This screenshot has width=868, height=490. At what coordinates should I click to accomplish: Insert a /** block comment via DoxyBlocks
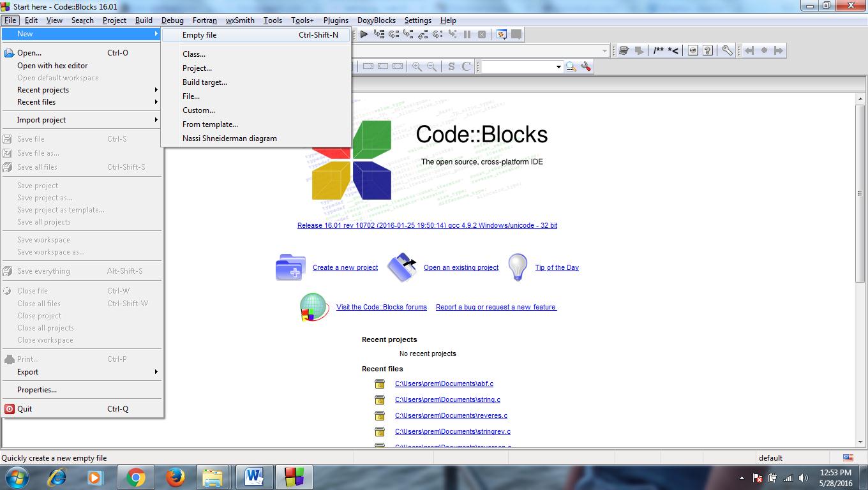[658, 50]
